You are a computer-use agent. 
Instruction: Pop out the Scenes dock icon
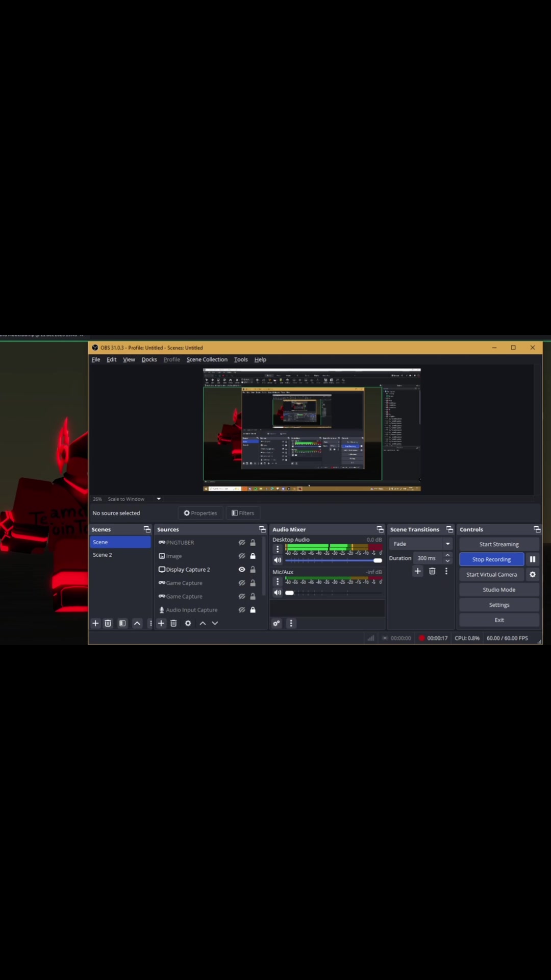(x=147, y=529)
